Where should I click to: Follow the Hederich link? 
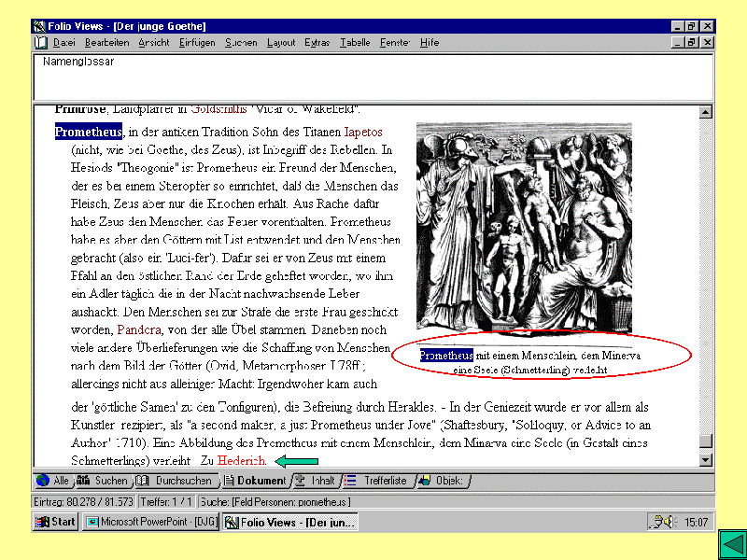(242, 461)
